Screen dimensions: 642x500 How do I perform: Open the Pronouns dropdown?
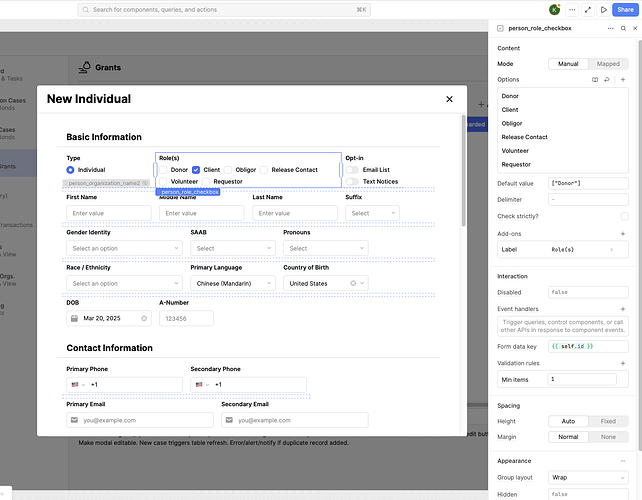pyautogui.click(x=326, y=249)
